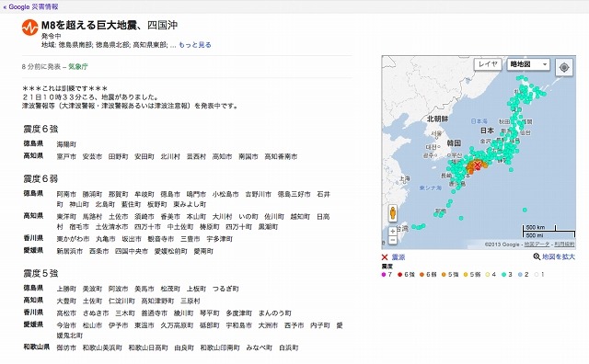Click the 和歌山県 prefecture label

coord(37,347)
